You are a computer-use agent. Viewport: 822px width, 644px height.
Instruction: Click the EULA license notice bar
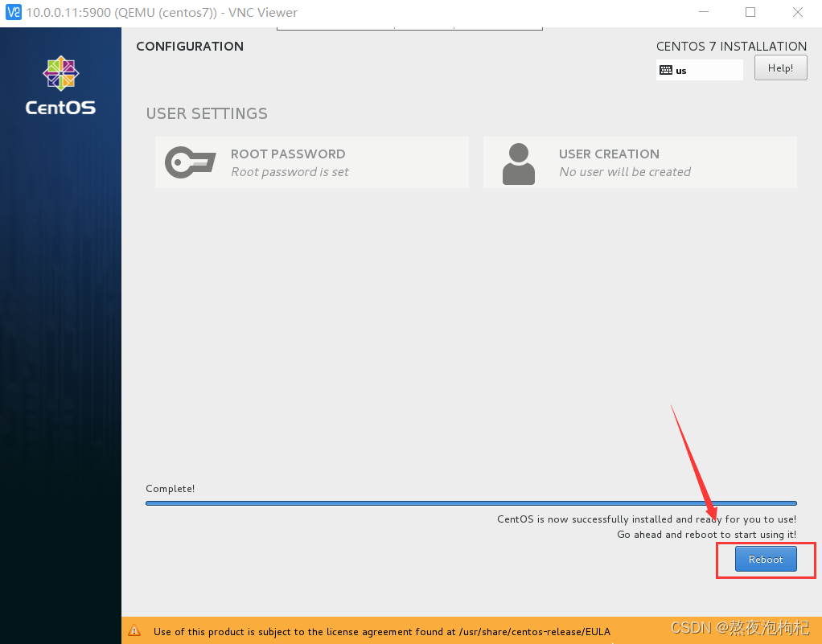(471, 630)
